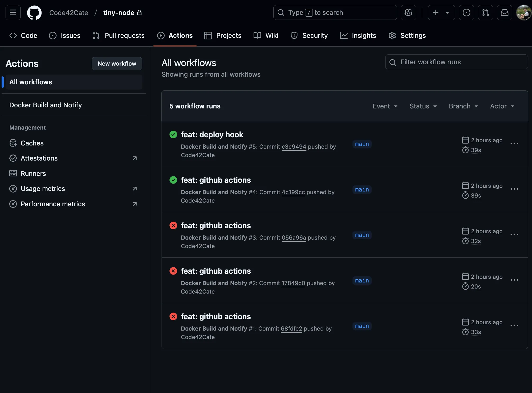Screen dimensions: 532x393
Task: Open the Copilot icon in the header
Action: tap(408, 12)
